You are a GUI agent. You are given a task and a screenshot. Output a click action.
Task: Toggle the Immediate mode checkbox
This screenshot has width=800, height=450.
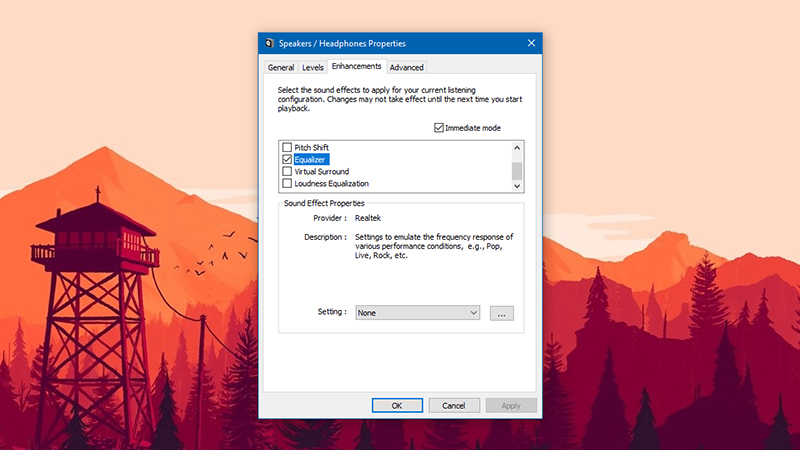[x=439, y=128]
